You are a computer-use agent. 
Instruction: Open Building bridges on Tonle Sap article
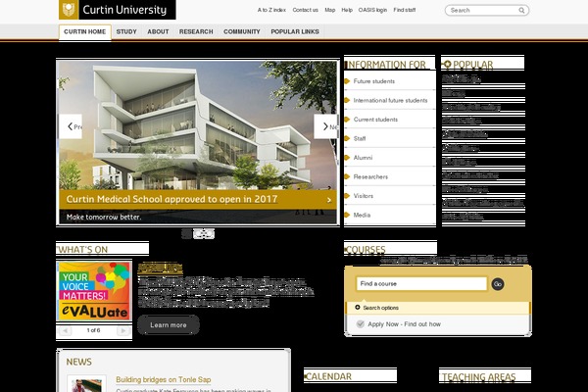164,379
